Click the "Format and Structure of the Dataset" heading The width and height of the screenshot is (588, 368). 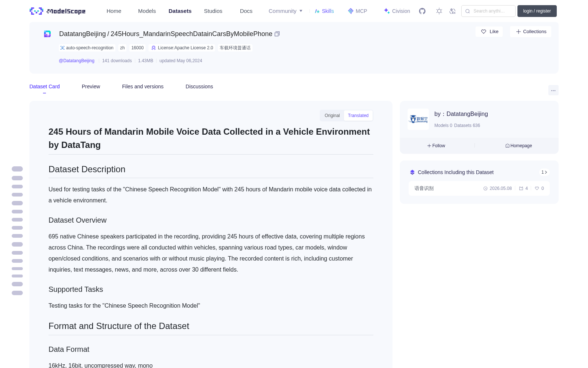pyautogui.click(x=119, y=326)
